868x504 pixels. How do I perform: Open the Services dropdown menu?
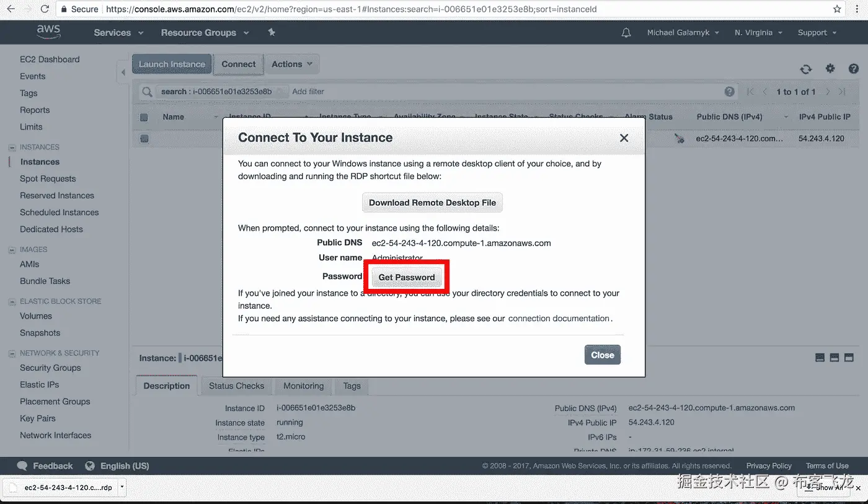coord(118,33)
